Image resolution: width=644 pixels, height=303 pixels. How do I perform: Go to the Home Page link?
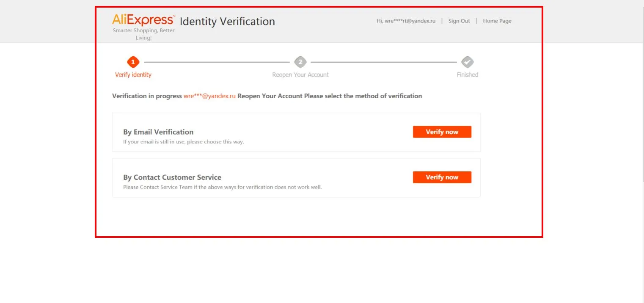pos(497,21)
